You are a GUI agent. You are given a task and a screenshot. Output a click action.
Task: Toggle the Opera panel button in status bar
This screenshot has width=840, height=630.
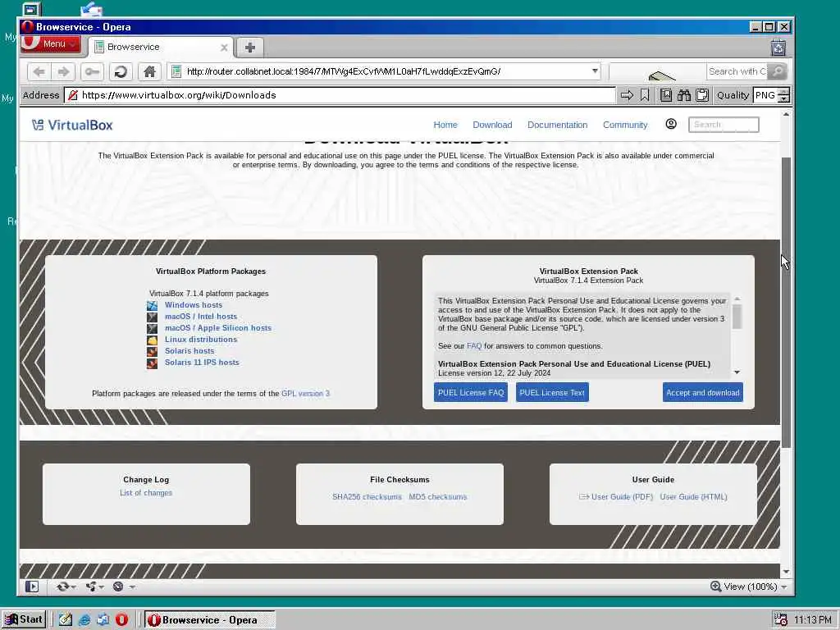point(32,587)
